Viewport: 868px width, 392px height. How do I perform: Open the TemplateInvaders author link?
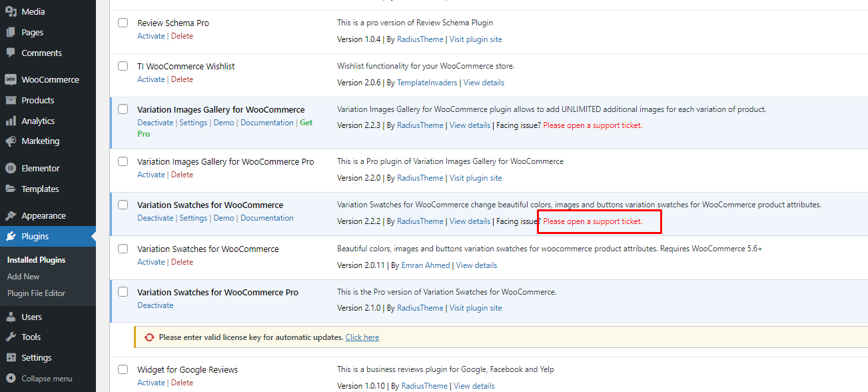[x=427, y=83]
